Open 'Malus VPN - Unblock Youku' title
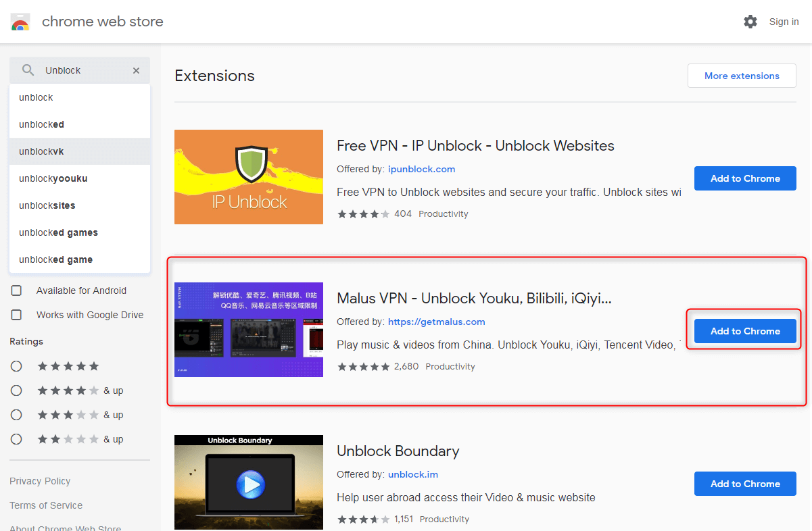Screen dimensions: 812x531 [x=474, y=298]
